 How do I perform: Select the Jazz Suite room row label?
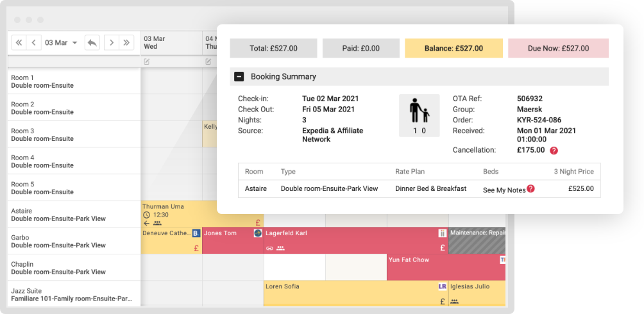[74, 294]
